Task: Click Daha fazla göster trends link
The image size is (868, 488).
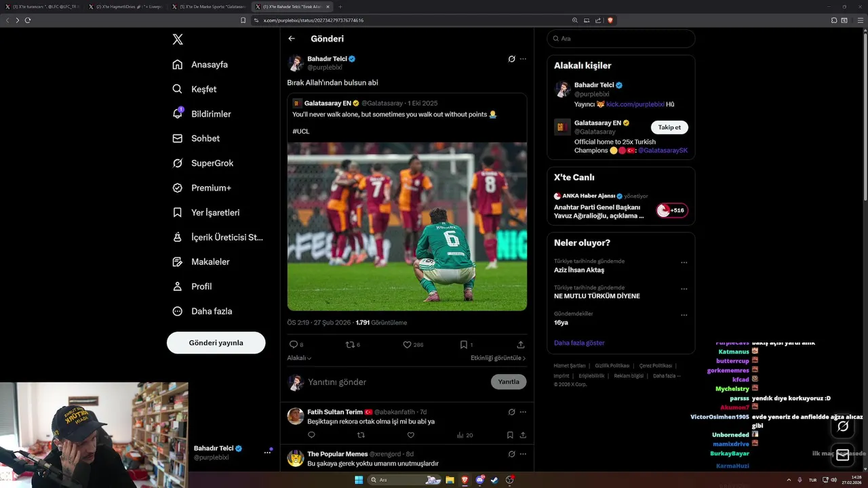Action: pyautogui.click(x=579, y=343)
